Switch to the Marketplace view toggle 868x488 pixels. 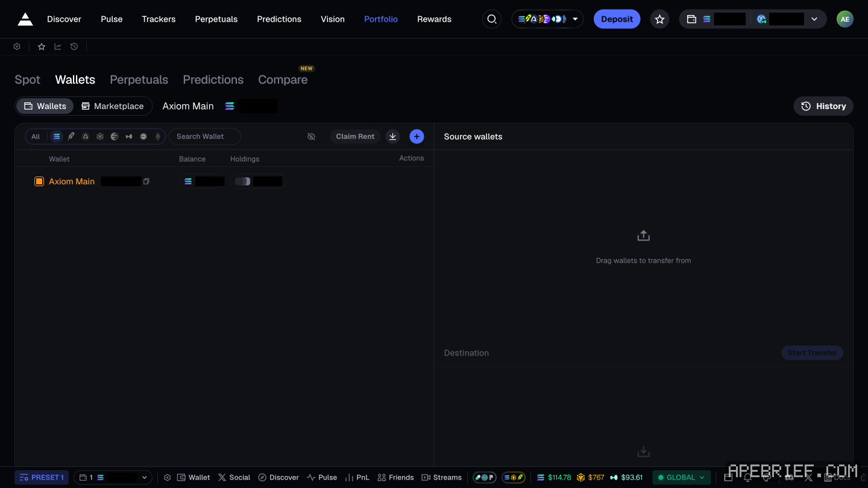[113, 106]
